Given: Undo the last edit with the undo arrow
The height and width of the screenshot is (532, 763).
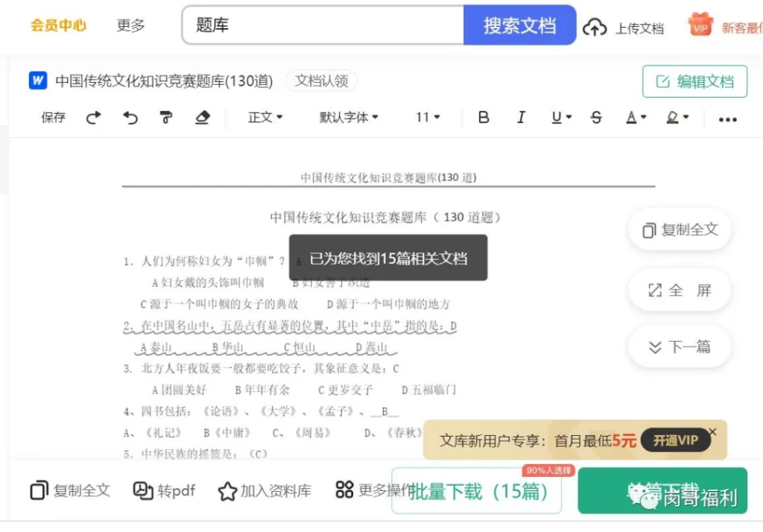Looking at the screenshot, I should point(130,117).
